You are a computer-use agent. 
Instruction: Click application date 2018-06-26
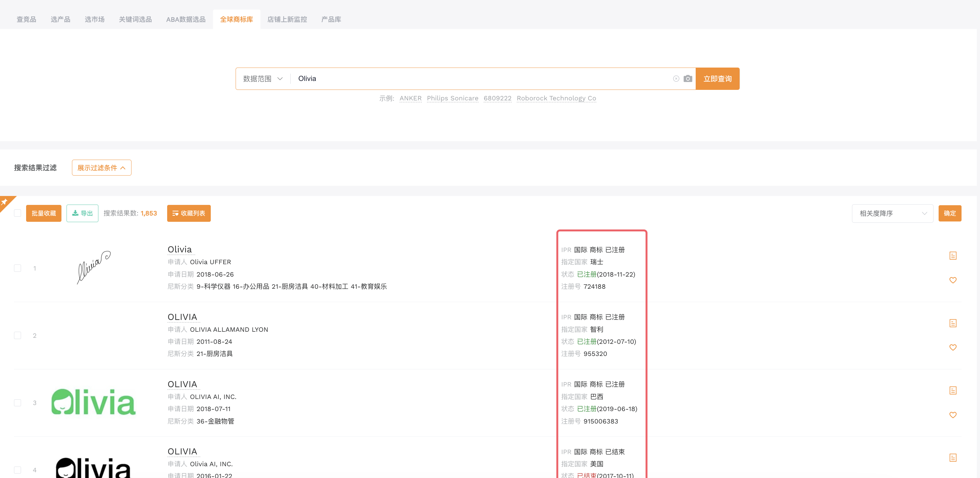click(215, 274)
